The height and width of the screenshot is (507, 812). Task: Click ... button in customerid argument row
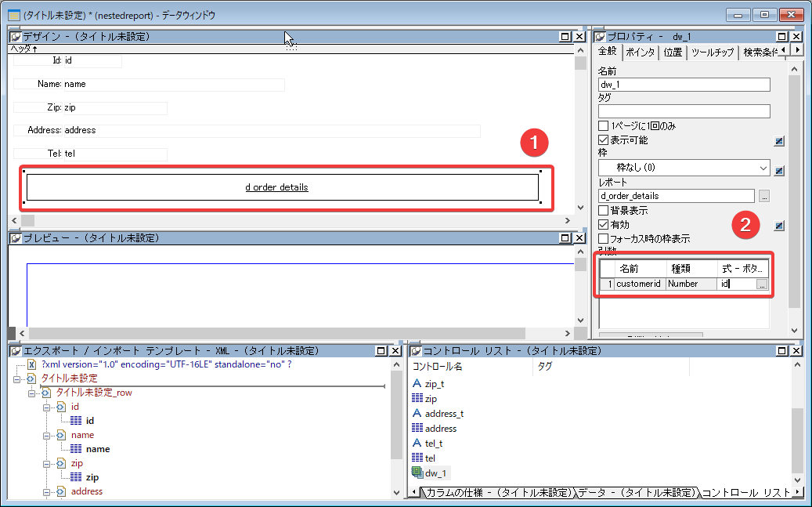762,284
